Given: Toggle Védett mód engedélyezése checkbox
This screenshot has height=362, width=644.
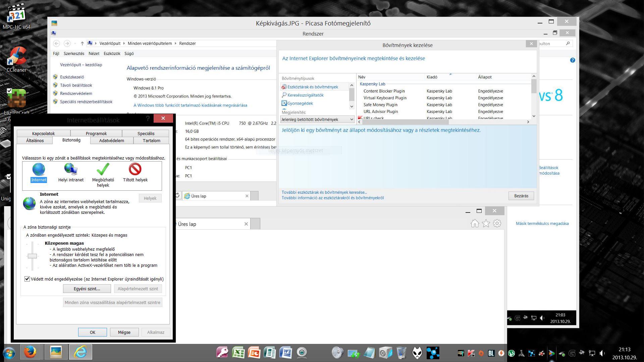Looking at the screenshot, I should (x=27, y=279).
